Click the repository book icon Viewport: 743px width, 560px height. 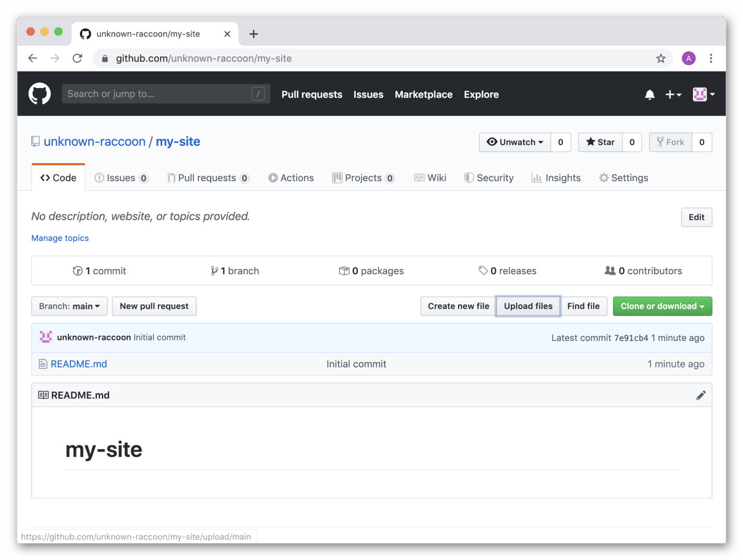(35, 141)
